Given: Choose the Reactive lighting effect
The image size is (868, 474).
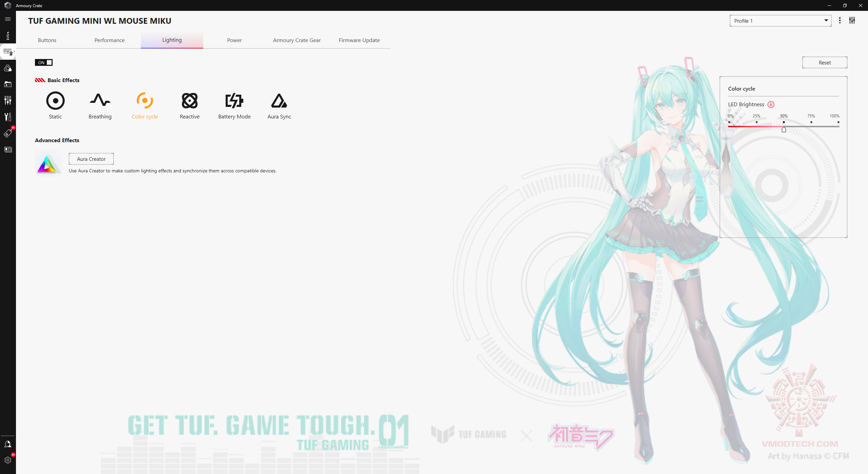Looking at the screenshot, I should 189,101.
